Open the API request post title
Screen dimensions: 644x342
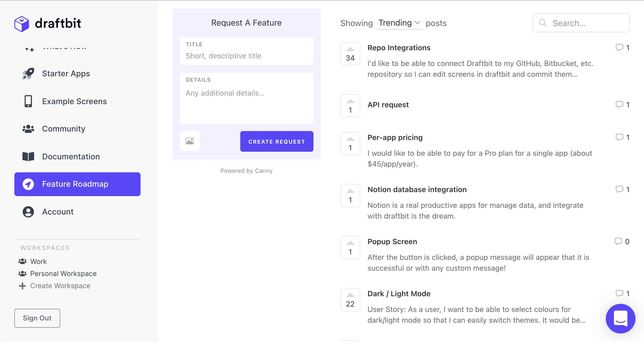(388, 105)
